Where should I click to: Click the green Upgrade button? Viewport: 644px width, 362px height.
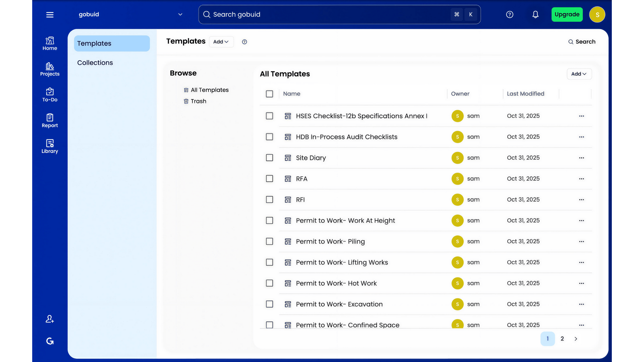point(567,15)
